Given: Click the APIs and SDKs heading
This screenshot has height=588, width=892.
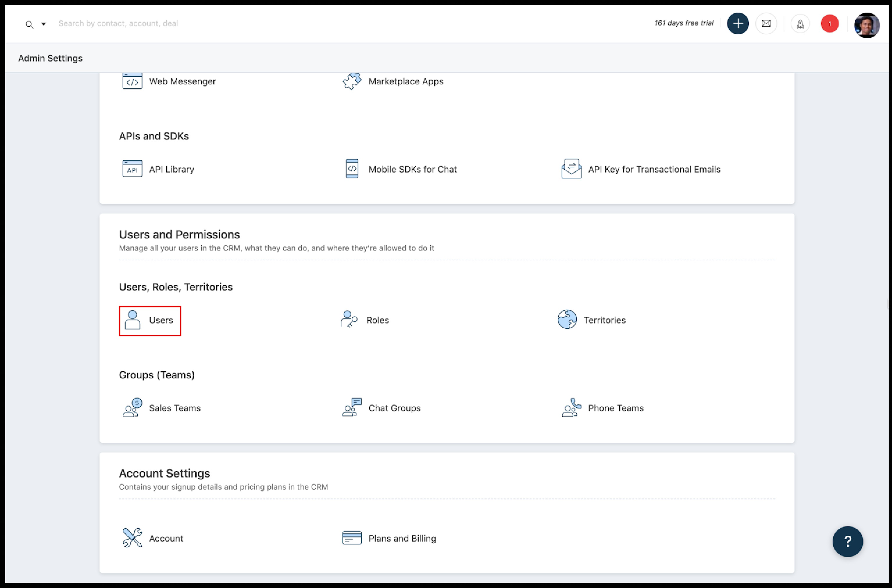Looking at the screenshot, I should tap(154, 136).
